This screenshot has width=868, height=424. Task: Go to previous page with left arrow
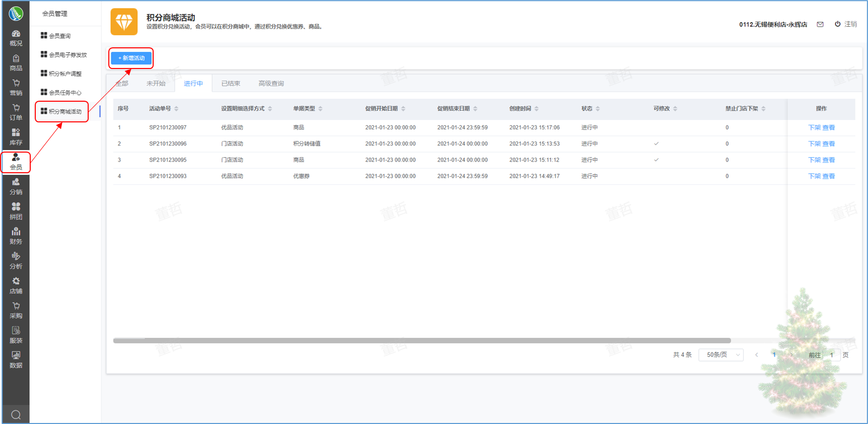[757, 355]
